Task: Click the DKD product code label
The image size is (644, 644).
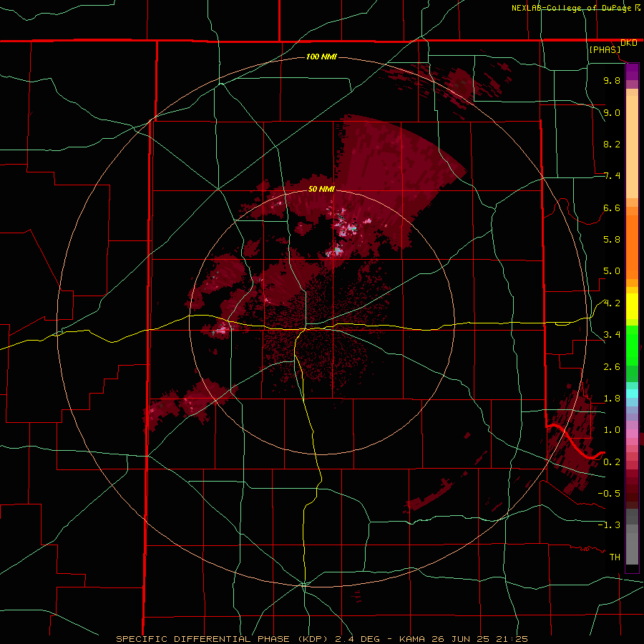Action: (628, 43)
